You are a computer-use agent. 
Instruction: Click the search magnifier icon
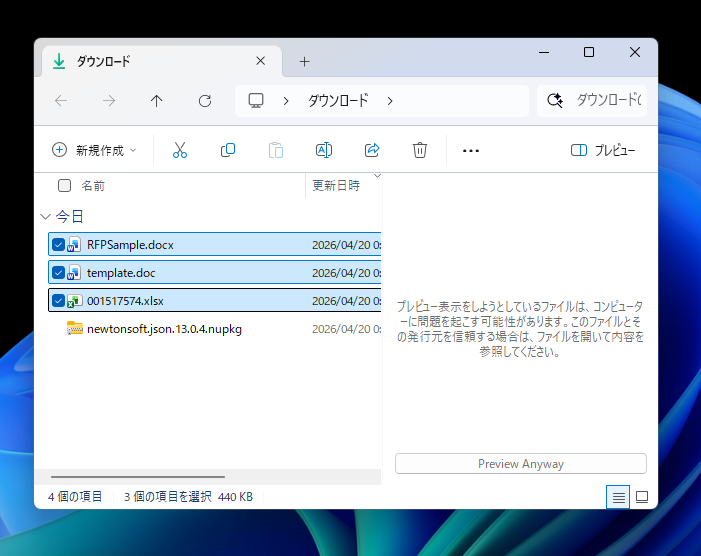point(555,100)
